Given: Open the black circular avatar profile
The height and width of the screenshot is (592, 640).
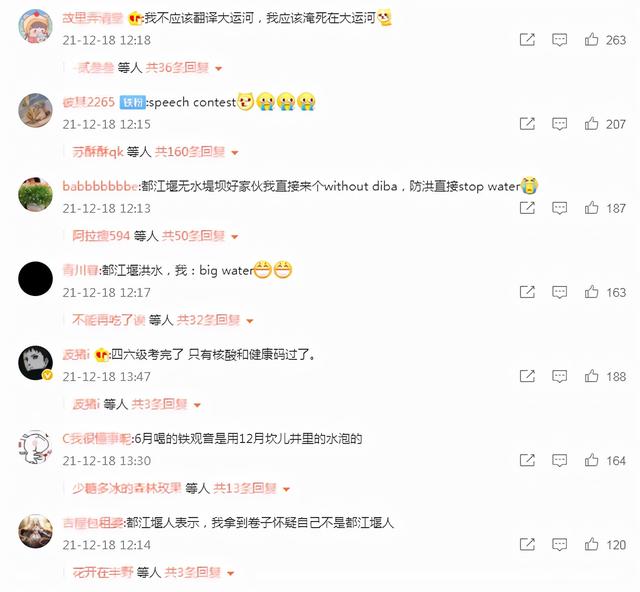Looking at the screenshot, I should coord(36,279).
